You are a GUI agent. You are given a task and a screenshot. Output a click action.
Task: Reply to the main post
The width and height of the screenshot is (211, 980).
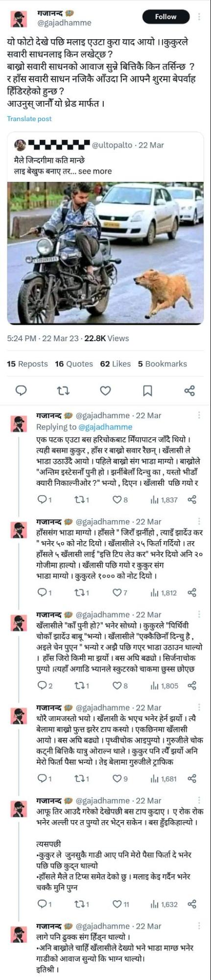(21, 390)
